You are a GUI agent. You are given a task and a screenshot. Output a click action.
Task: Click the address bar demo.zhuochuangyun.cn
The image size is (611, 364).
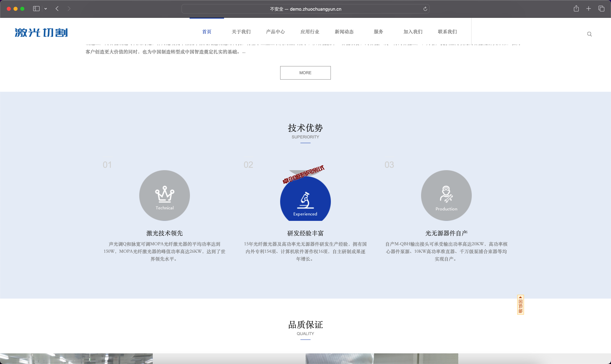(x=305, y=9)
